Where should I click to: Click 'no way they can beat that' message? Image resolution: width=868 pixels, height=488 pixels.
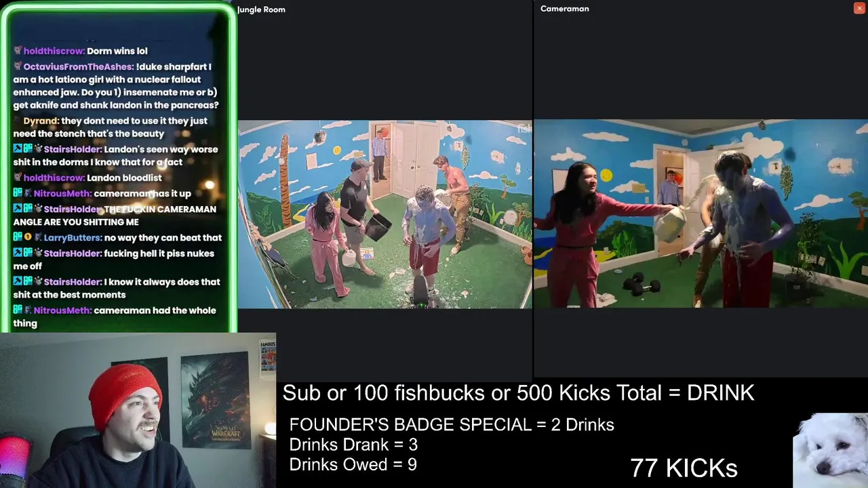click(x=163, y=238)
